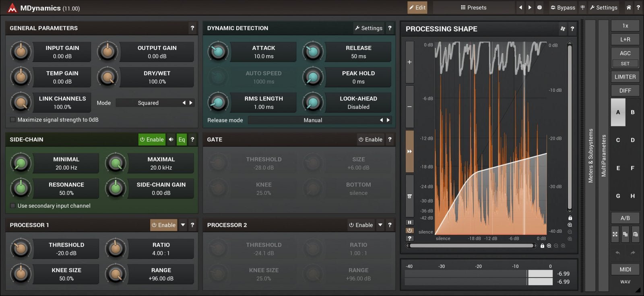Screen dimensions: 644x296
Task: Select next Release mode with right arrow
Action: [x=388, y=120]
